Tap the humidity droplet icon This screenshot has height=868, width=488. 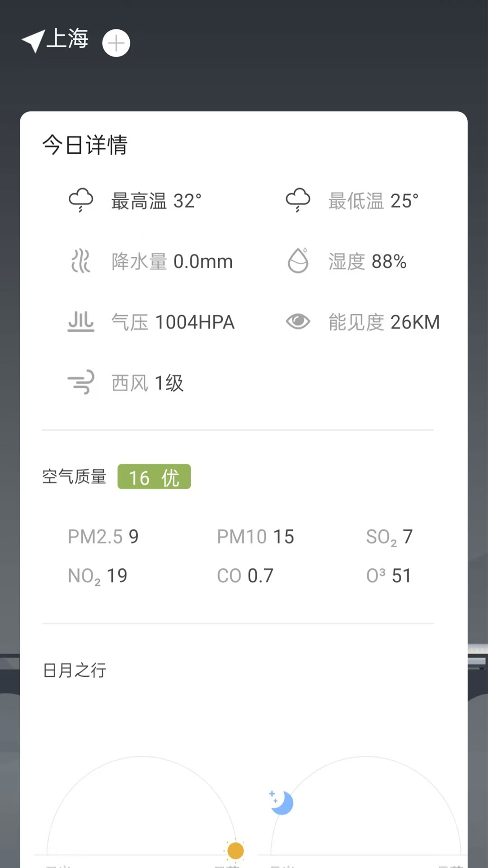pyautogui.click(x=298, y=260)
